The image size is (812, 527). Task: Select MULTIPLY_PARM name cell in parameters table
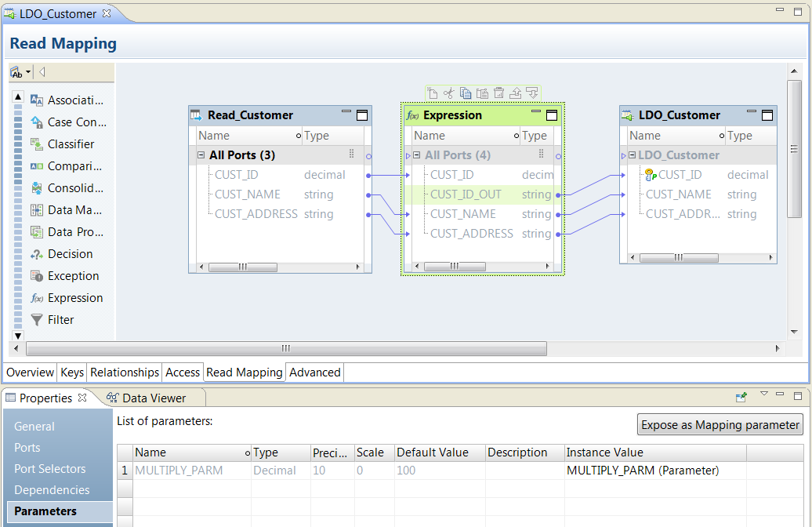[x=191, y=471]
